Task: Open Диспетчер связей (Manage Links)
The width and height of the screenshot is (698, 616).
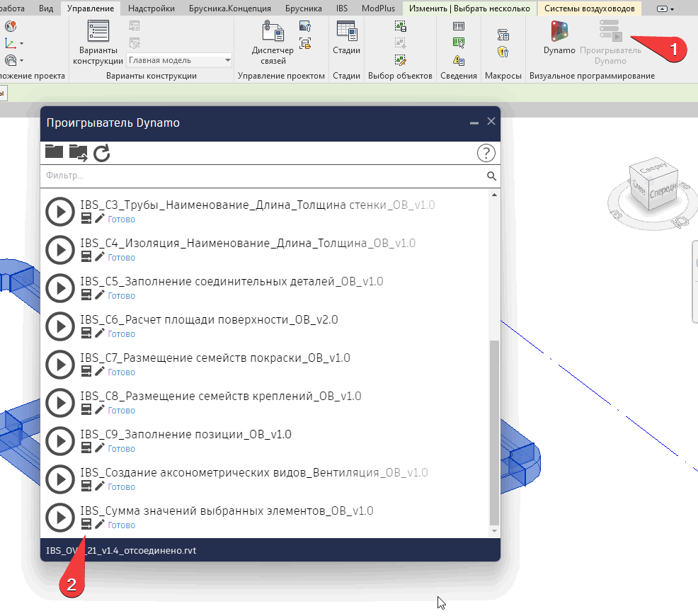Action: [273, 42]
